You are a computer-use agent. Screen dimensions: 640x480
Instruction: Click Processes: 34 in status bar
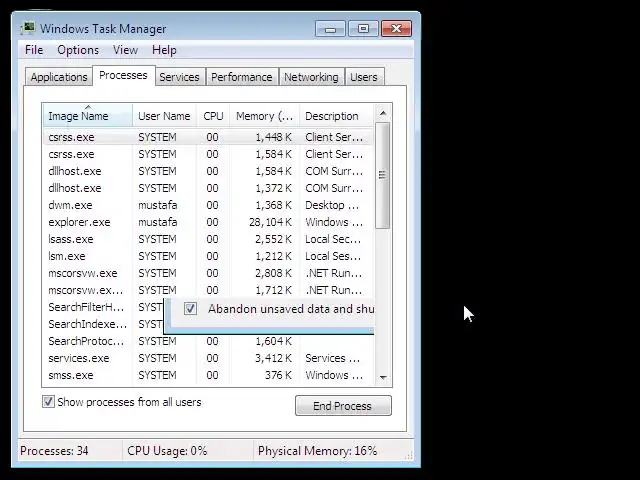click(x=54, y=451)
